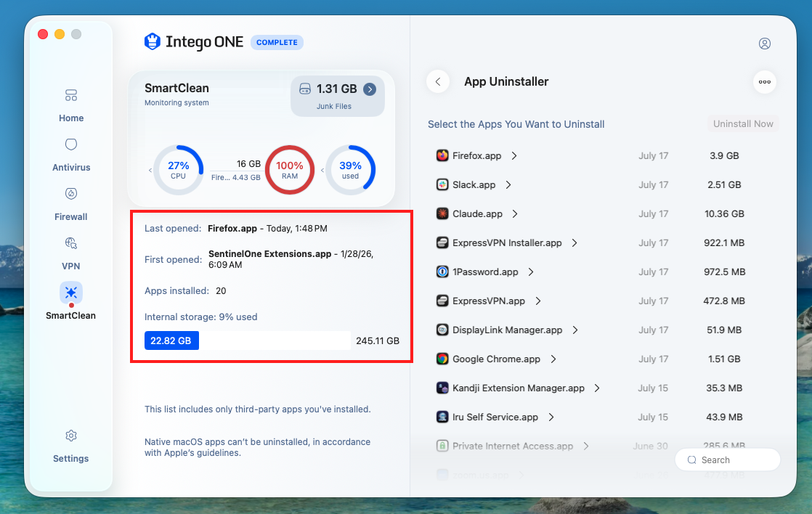The image size is (812, 514).
Task: Click Last opened Firefox.app text
Action: (232, 228)
